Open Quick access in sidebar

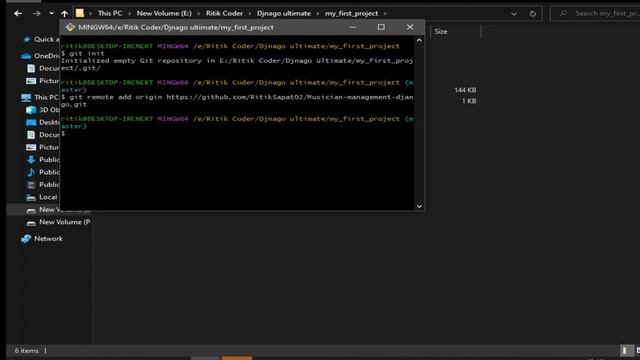47,39
